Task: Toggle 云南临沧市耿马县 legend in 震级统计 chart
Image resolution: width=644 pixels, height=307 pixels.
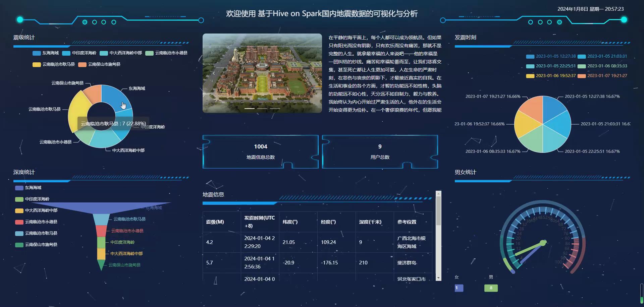Action: [x=54, y=64]
